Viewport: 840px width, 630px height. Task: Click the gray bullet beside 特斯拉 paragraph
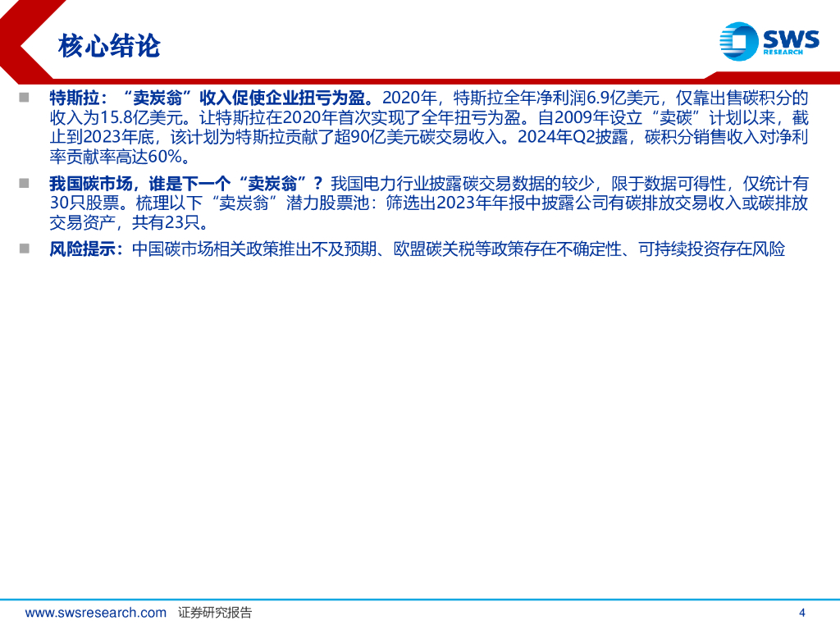(24, 98)
